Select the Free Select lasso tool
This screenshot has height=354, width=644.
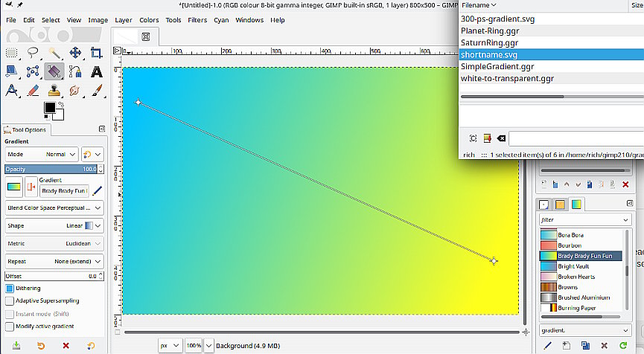click(x=33, y=53)
